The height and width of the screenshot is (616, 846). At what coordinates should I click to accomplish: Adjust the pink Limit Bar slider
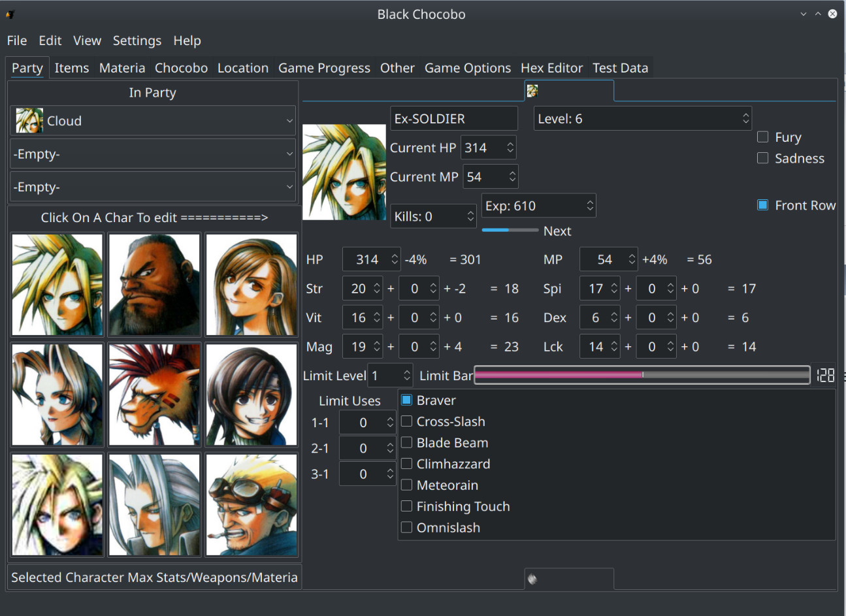(642, 375)
